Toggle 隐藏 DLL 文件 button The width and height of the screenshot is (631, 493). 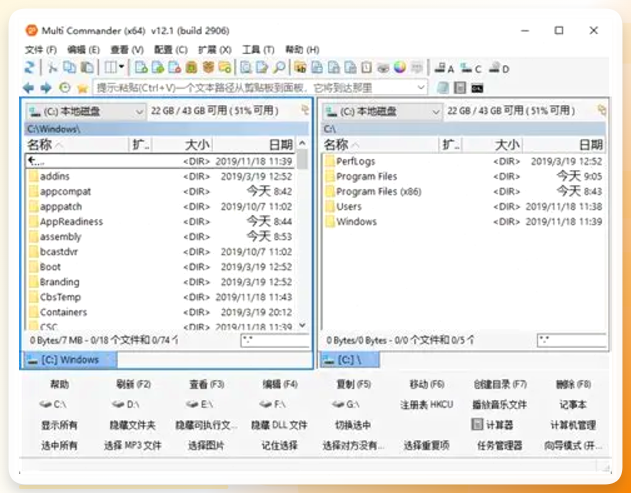279,425
